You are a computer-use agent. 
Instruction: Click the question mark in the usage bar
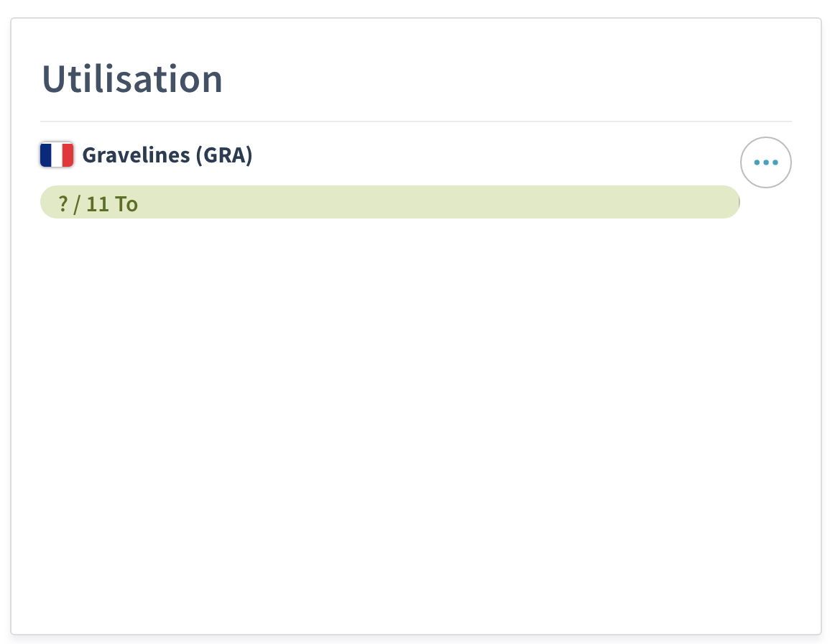(63, 204)
